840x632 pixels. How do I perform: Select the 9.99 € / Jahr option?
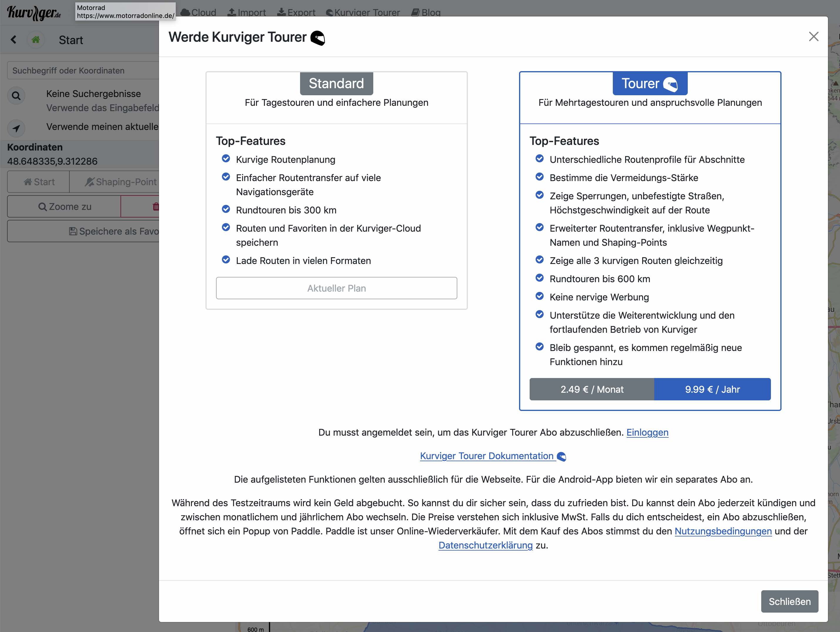(x=712, y=389)
